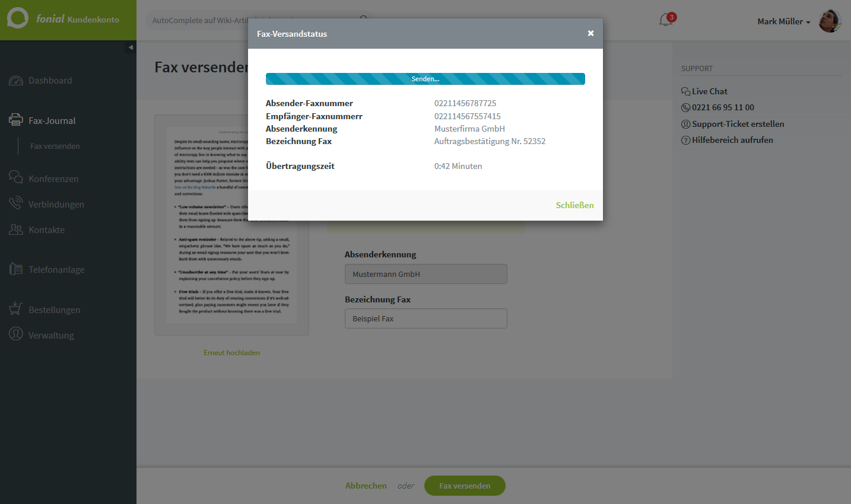Viewport: 851px width, 504px height.
Task: Click the Konferenzen chat bubbles icon
Action: coord(16,177)
